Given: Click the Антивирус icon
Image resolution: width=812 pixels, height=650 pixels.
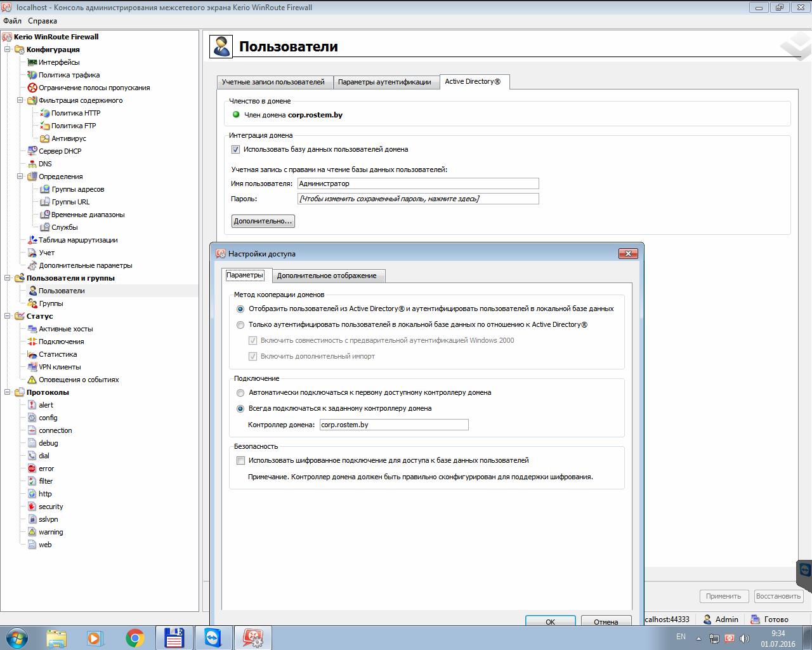Looking at the screenshot, I should point(45,138).
